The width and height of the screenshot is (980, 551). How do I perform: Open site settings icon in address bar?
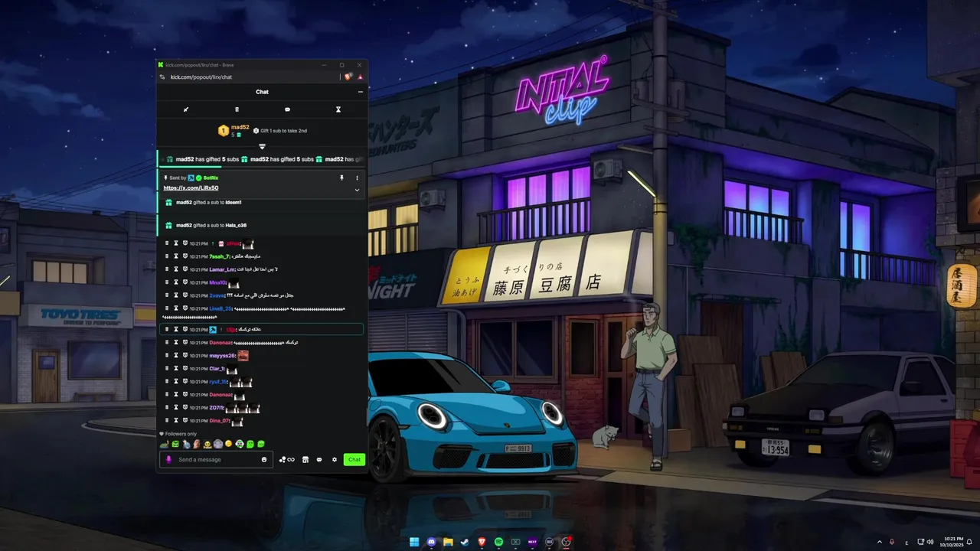(x=162, y=77)
